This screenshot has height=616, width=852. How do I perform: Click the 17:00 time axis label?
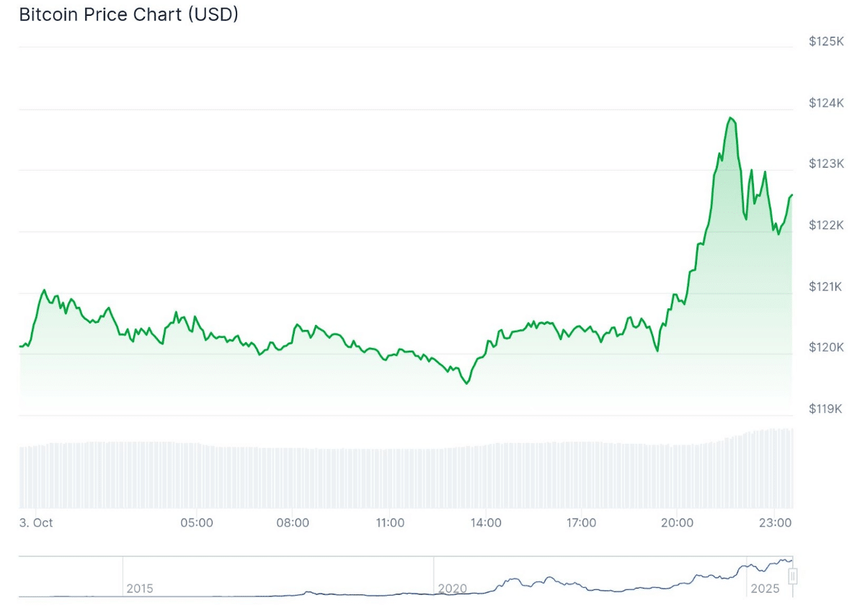click(581, 522)
